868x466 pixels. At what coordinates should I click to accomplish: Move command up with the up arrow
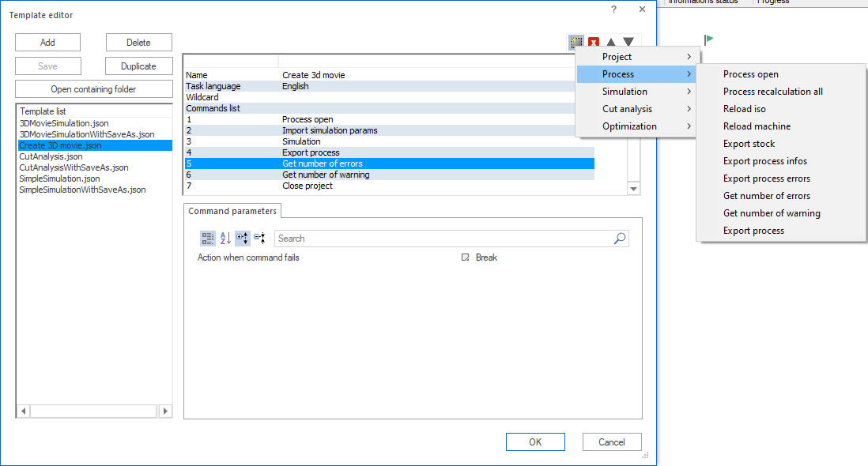[x=611, y=43]
